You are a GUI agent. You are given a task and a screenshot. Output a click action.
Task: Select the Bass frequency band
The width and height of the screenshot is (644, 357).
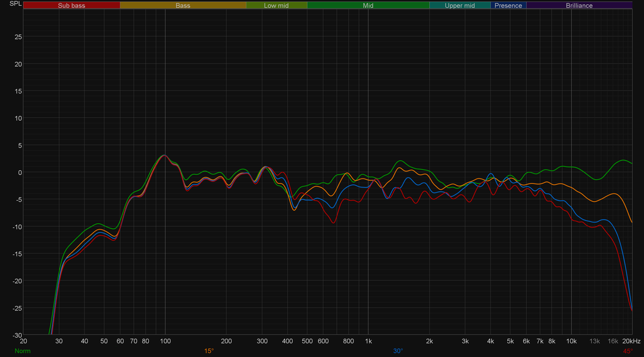(183, 5)
